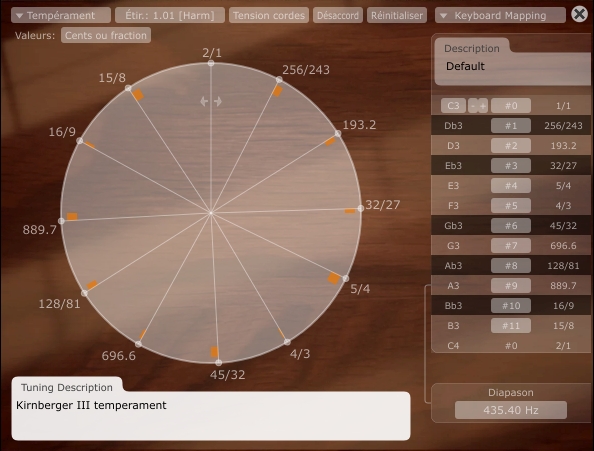
Task: Click the #9 button for A3
Action: point(511,286)
